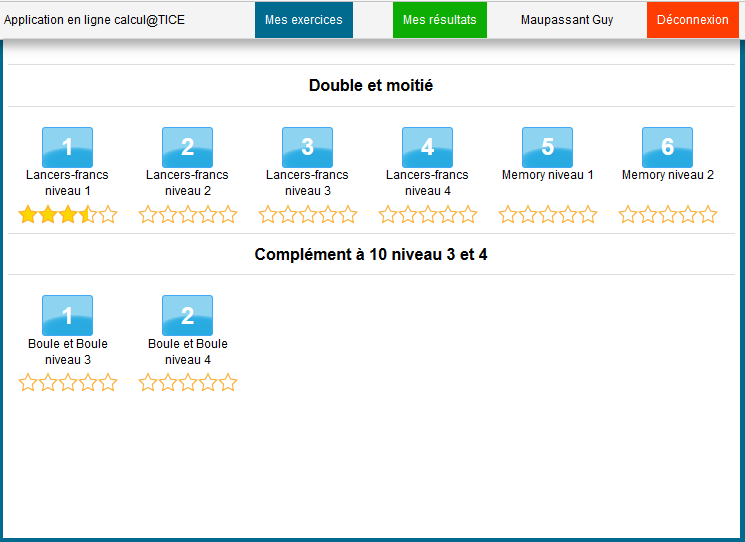This screenshot has width=745, height=542.
Task: Click the Double et moitié section heading
Action: point(371,86)
